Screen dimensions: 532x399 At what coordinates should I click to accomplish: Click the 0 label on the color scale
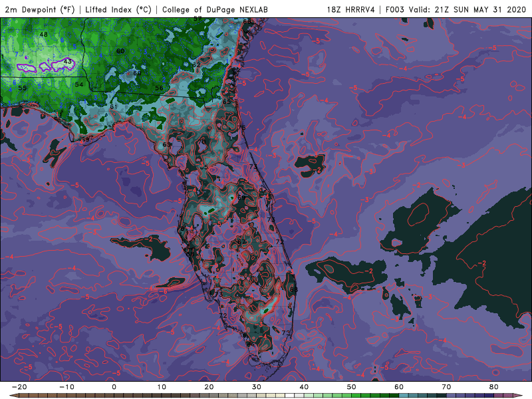[114, 387]
